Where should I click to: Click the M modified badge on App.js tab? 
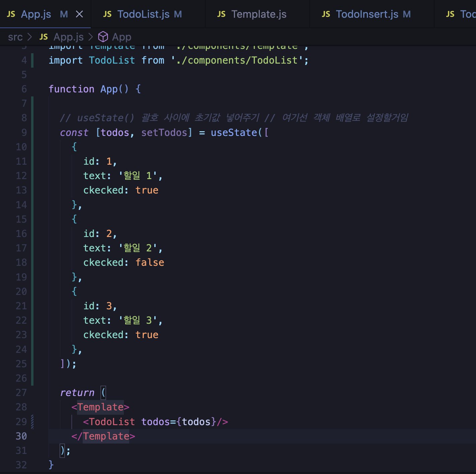[x=64, y=14]
